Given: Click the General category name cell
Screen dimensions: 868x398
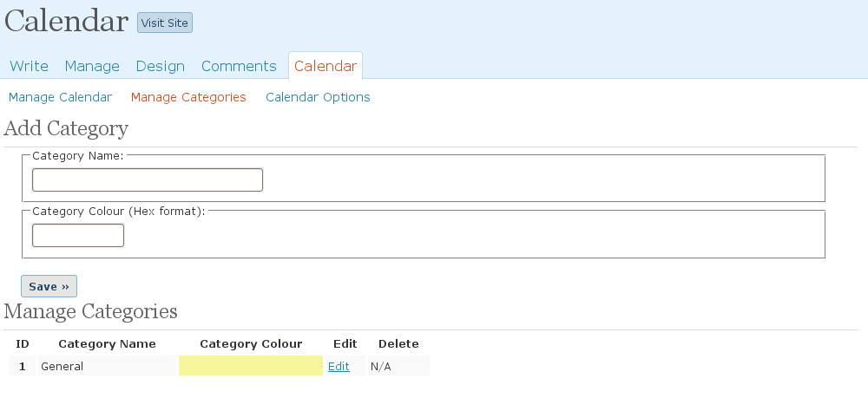Looking at the screenshot, I should (x=62, y=367).
